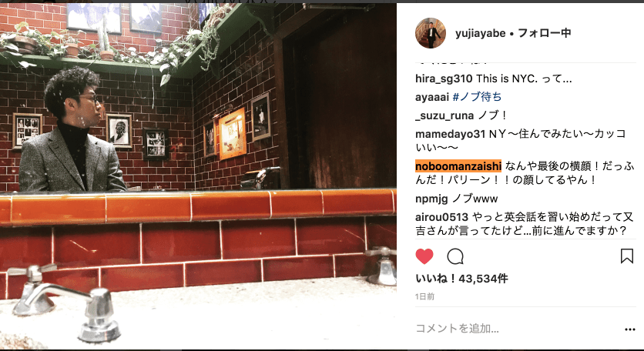View likes list いいね！43,534件
Screen dimensions: 644x351
(461, 279)
